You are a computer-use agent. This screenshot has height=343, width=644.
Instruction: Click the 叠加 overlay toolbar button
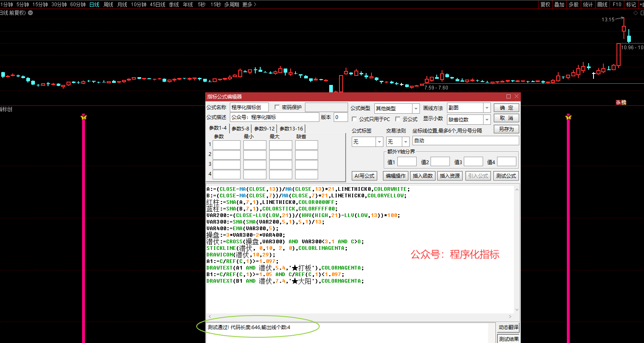(x=559, y=5)
